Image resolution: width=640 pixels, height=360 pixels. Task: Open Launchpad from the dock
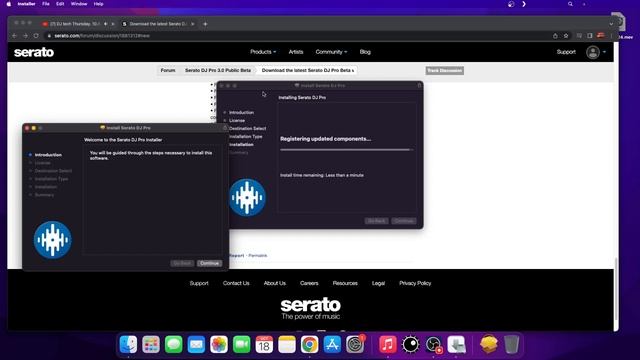click(x=151, y=344)
